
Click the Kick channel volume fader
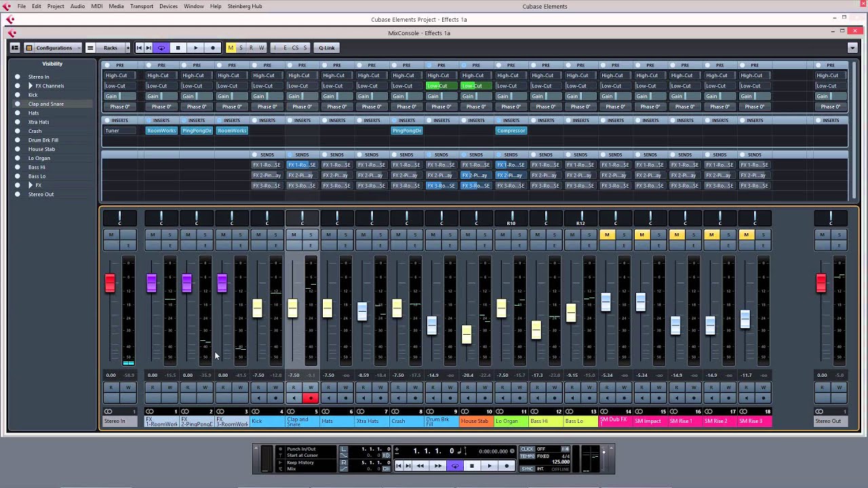click(257, 308)
